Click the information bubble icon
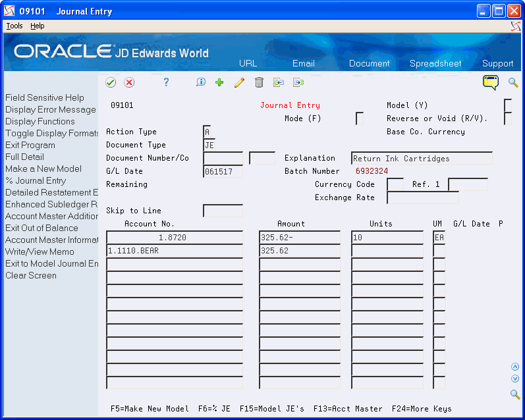 click(201, 82)
